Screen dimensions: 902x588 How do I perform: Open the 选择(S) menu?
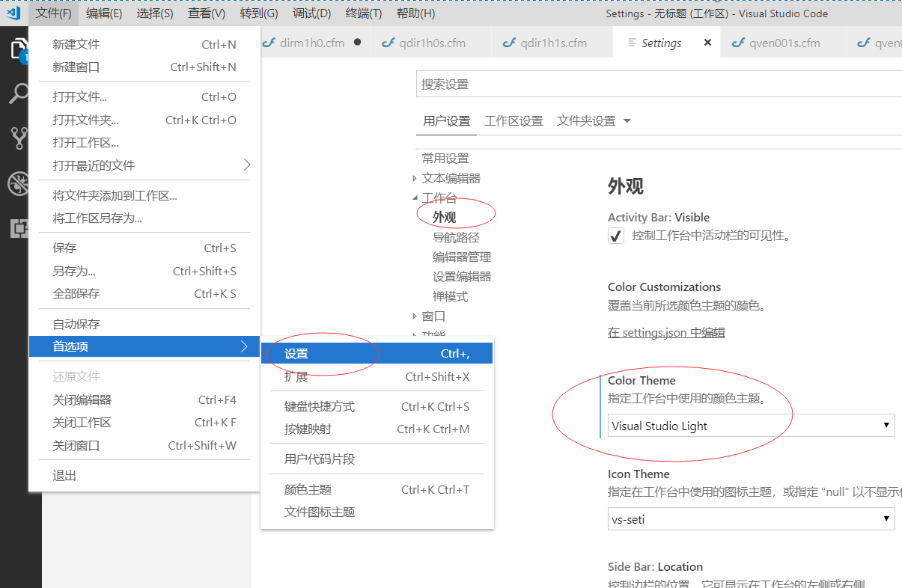tap(155, 13)
